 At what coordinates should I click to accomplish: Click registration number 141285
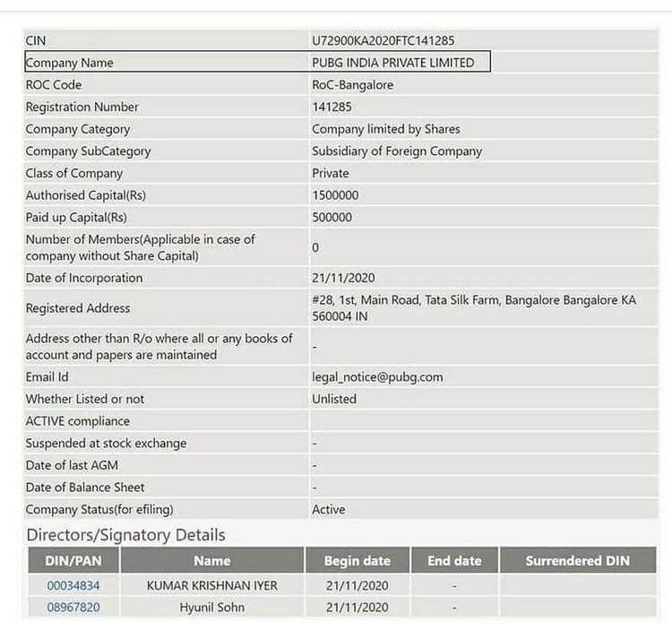(x=332, y=107)
